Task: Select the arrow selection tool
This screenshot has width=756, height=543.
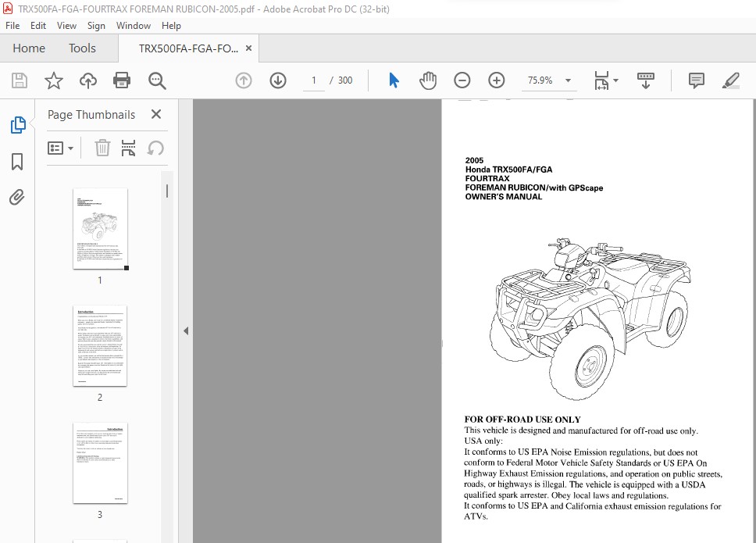Action: point(394,80)
